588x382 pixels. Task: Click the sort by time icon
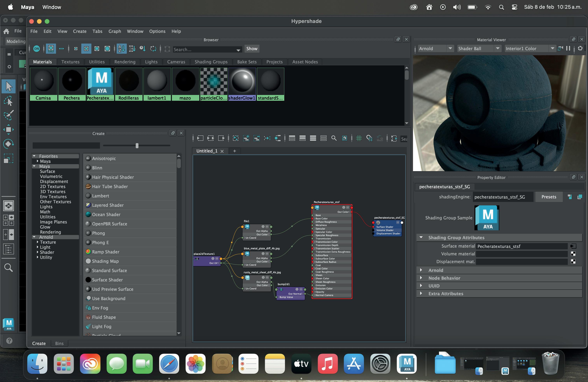(143, 49)
